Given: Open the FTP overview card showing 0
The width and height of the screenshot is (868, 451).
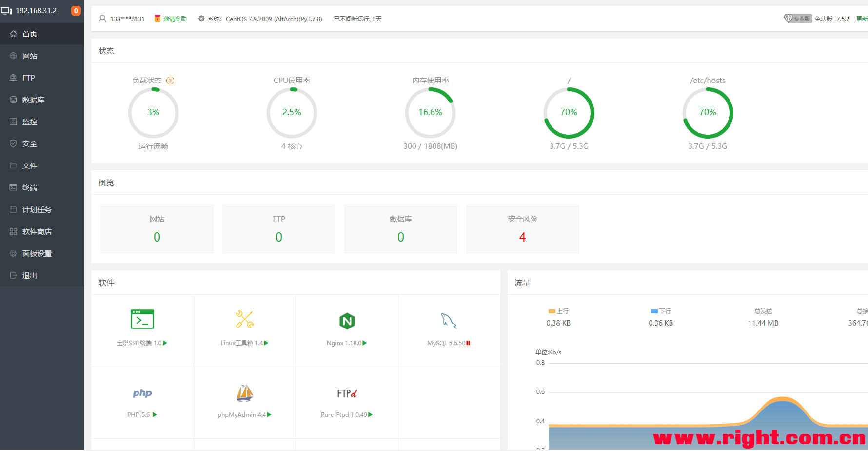Looking at the screenshot, I should tap(279, 229).
